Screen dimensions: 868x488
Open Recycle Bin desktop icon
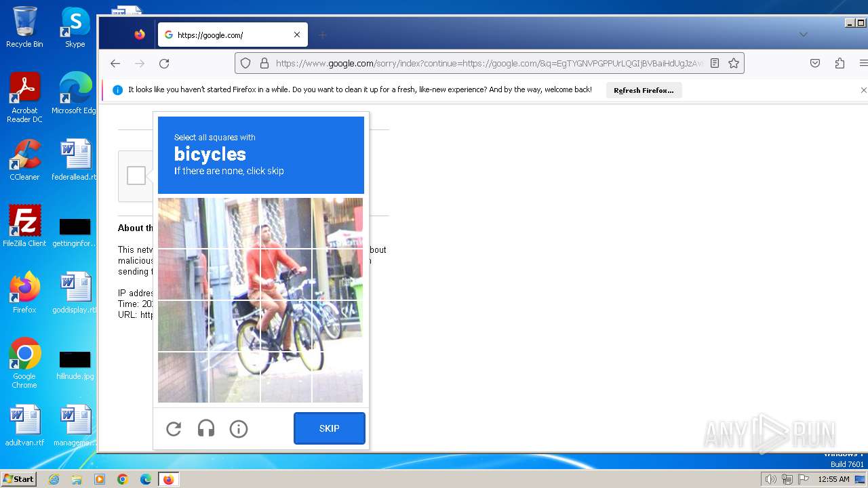click(x=24, y=27)
